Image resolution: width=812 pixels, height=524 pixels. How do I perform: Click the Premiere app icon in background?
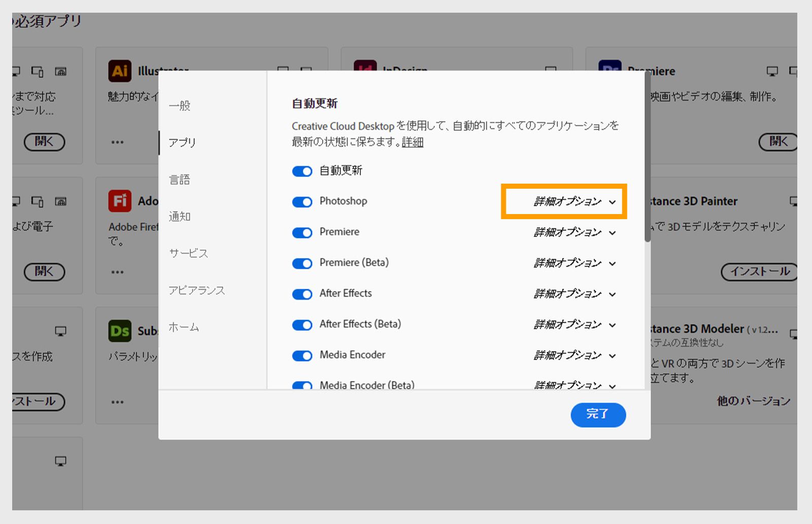coord(610,65)
